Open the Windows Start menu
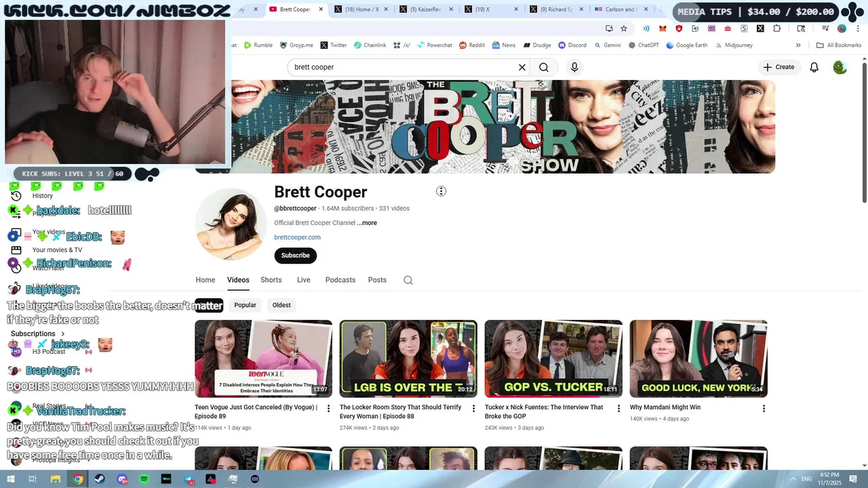Screen dimensions: 868x488 [x=11, y=479]
